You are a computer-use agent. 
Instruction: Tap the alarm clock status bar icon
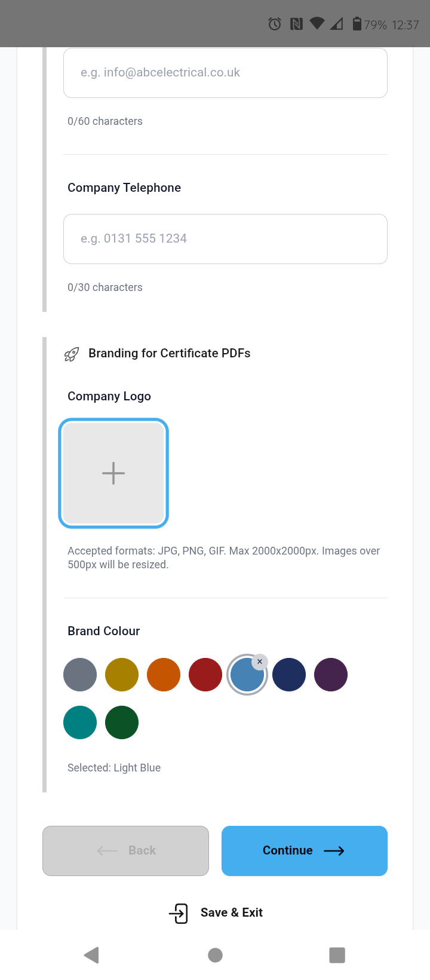coord(274,23)
